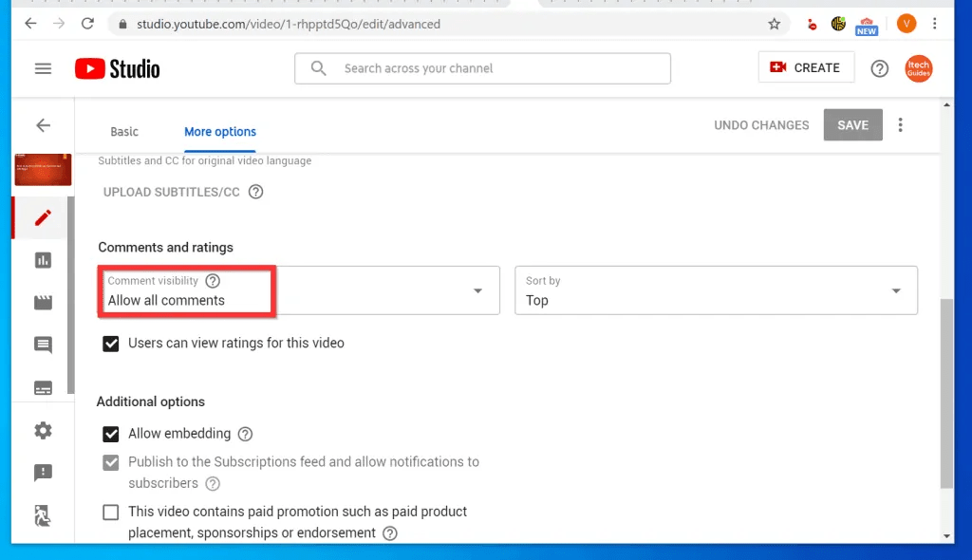Open the video Editor clapperboard icon
The width and height of the screenshot is (972, 560).
42,302
